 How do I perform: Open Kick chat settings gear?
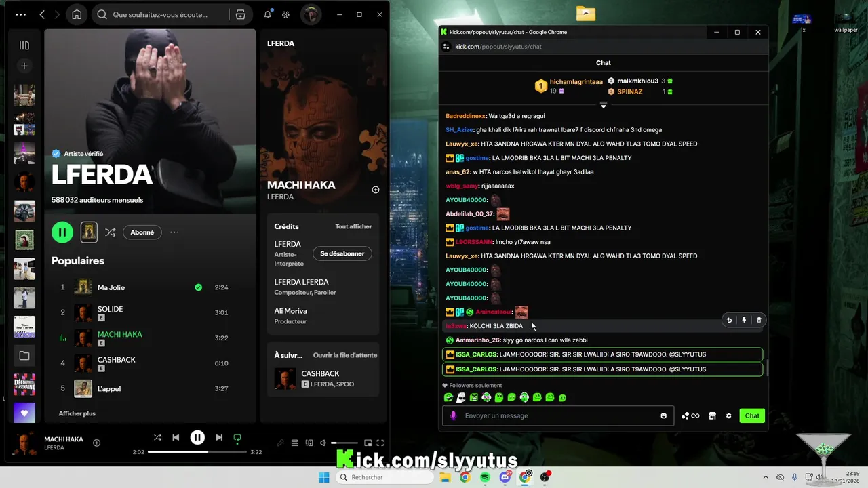(x=729, y=415)
